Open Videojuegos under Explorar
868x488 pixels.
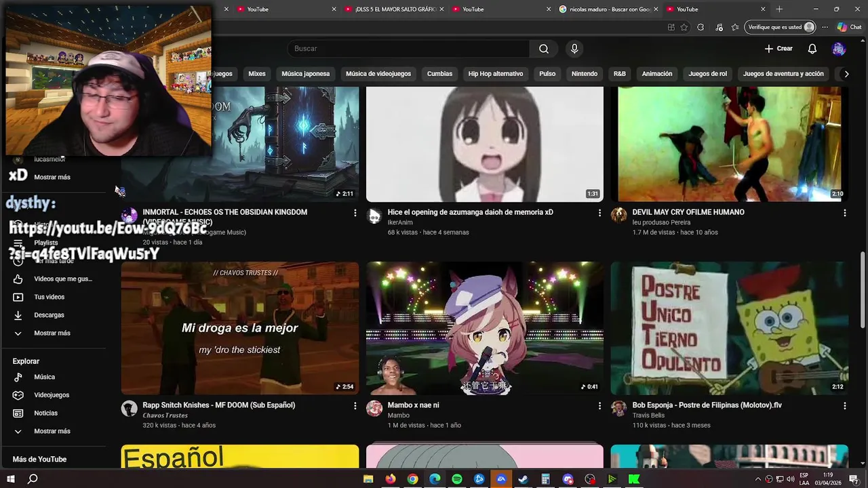(x=53, y=395)
